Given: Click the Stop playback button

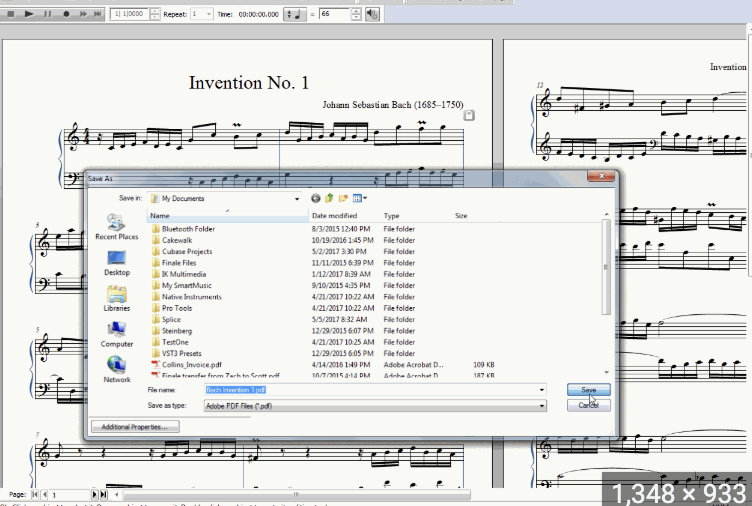Looking at the screenshot, I should pyautogui.click(x=12, y=14).
